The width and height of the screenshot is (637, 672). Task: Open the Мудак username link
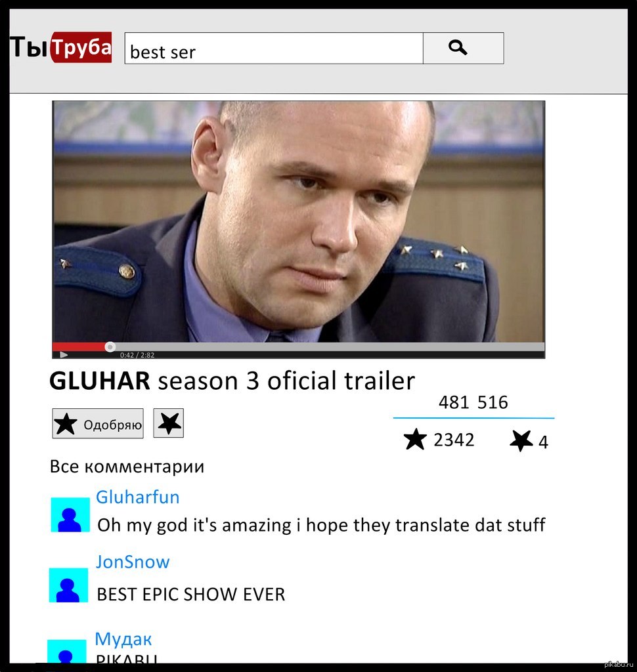(123, 639)
